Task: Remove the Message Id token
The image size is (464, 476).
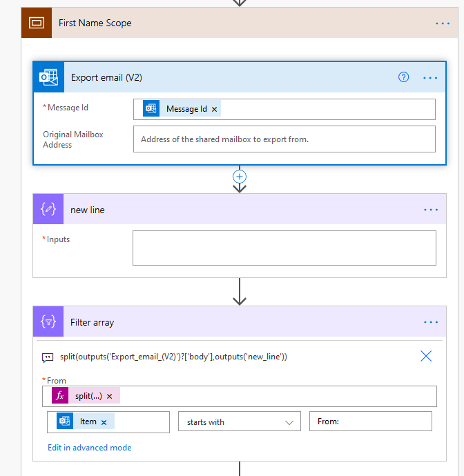Action: [215, 109]
